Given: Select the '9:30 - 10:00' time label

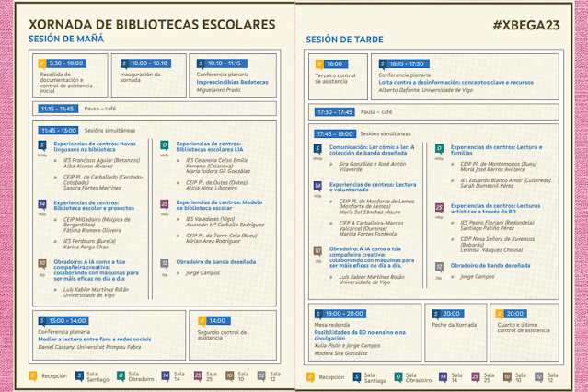Looking at the screenshot, I should (66, 63).
